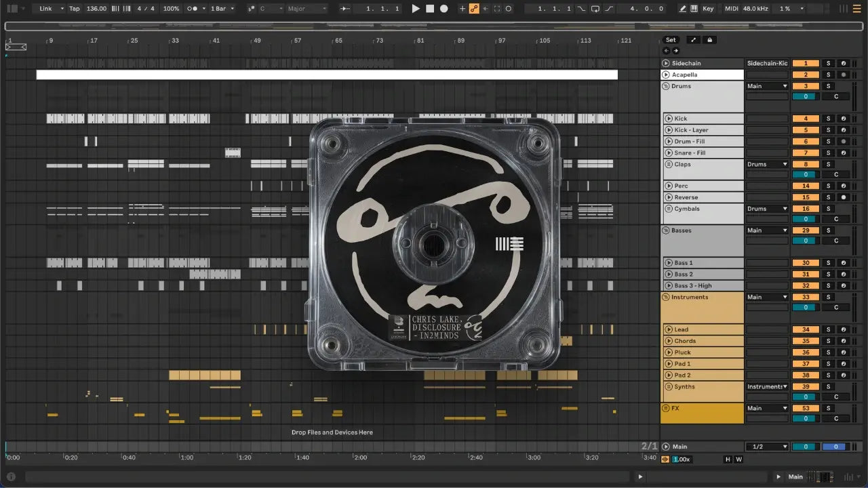Open the Drums track output Main dropdown
Viewport: 868px width, 488px height.
pos(768,86)
